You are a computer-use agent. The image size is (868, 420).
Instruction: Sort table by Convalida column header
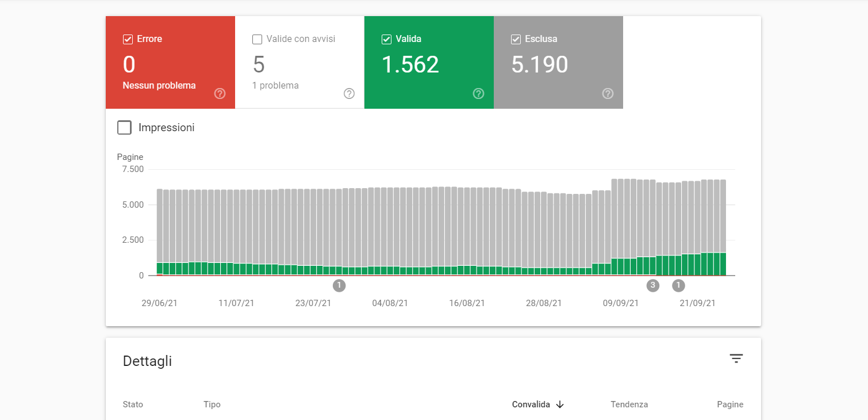[531, 404]
